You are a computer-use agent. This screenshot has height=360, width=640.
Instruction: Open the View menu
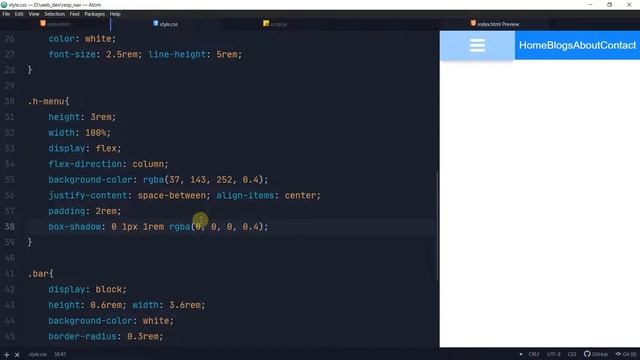tap(34, 14)
